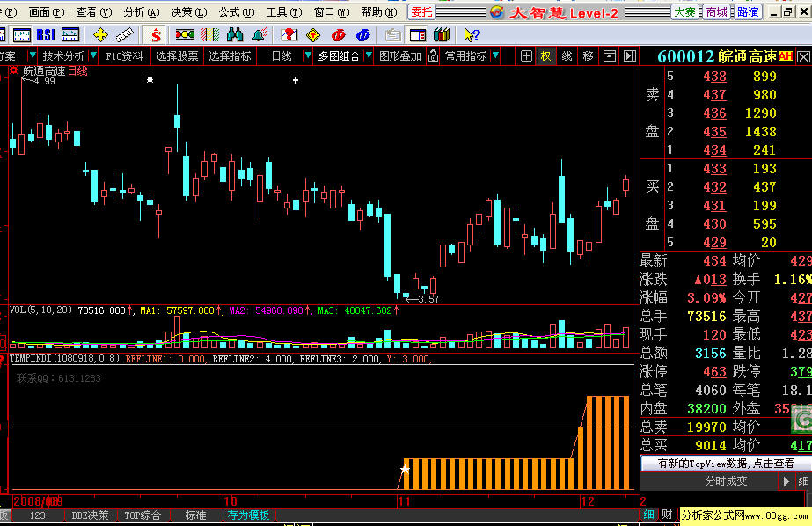The width and height of the screenshot is (812, 526).
Task: Click the indicator chart icon before RSI
Action: [x=22, y=34]
